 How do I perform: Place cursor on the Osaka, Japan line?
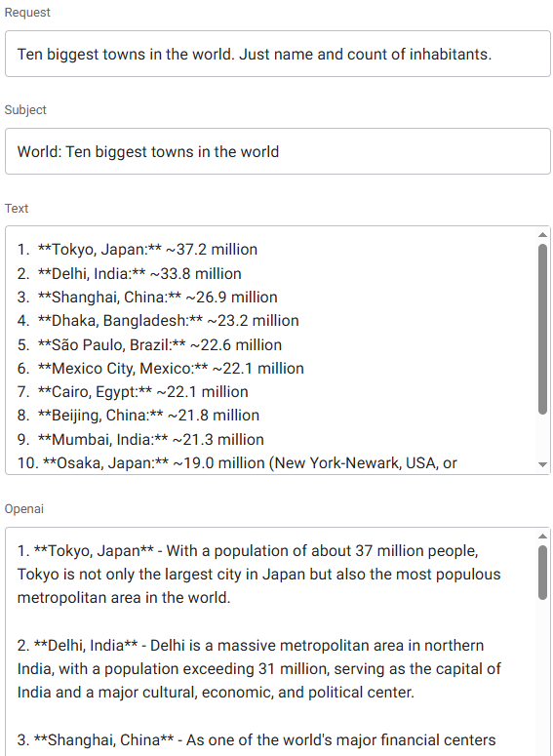[237, 462]
